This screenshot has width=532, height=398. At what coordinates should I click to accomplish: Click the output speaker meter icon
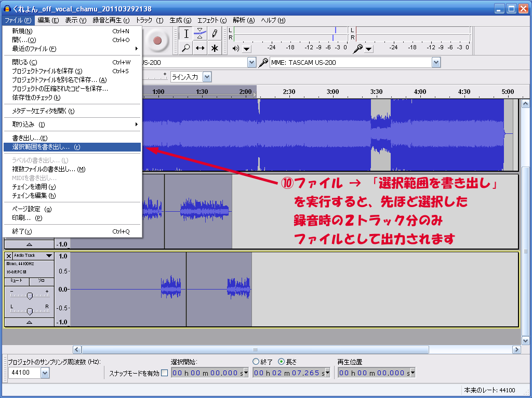click(236, 48)
